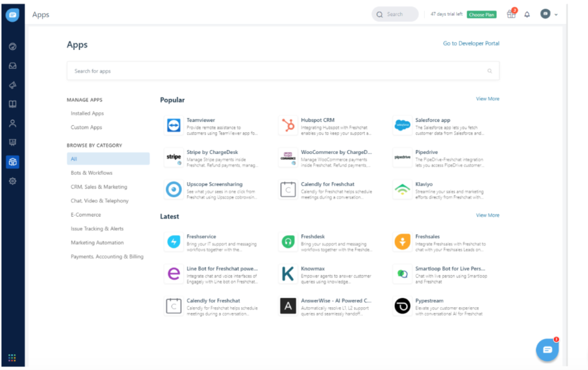Image resolution: width=588 pixels, height=370 pixels.
Task: Open the Pipedrive app title
Action: [x=427, y=152]
